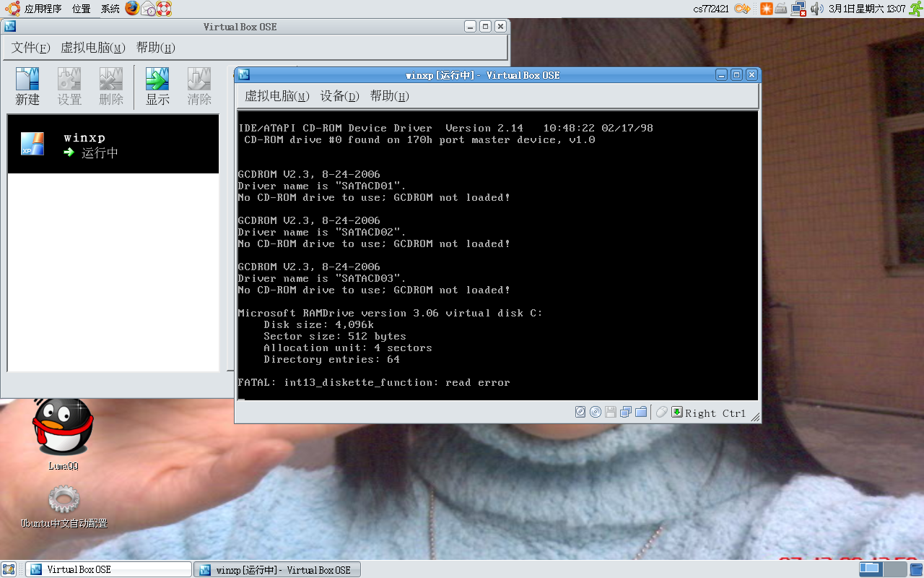This screenshot has height=578, width=924.
Task: Maximize the winxp VirtualBox window
Action: click(736, 74)
